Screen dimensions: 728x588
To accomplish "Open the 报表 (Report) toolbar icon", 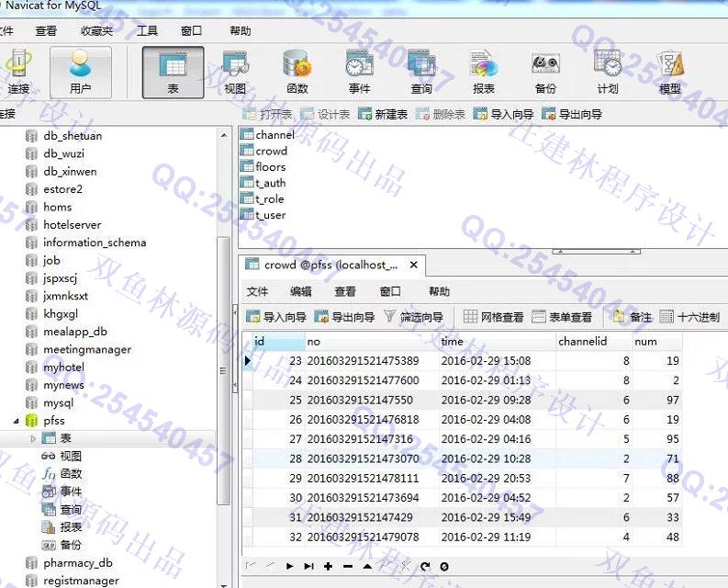I will coord(484,72).
